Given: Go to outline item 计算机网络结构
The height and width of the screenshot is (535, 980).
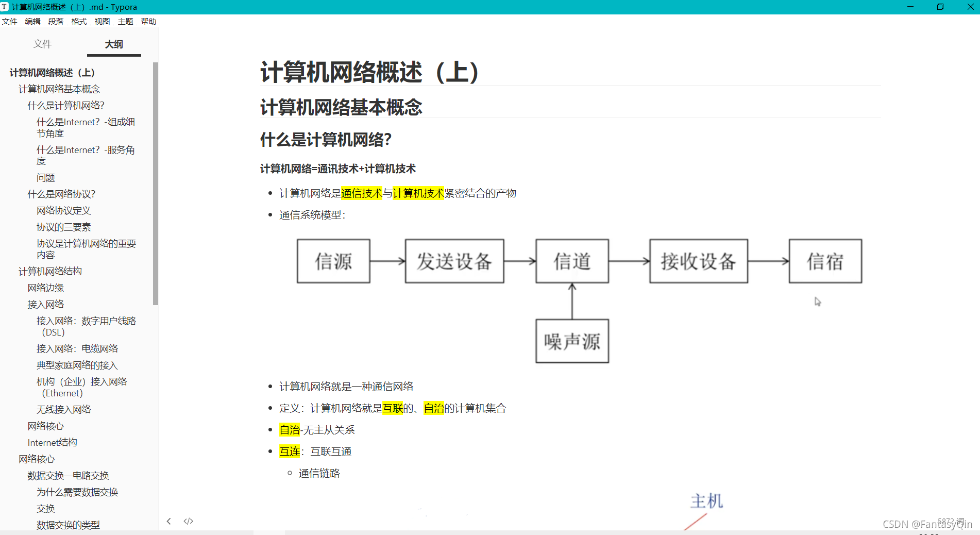Looking at the screenshot, I should (50, 272).
